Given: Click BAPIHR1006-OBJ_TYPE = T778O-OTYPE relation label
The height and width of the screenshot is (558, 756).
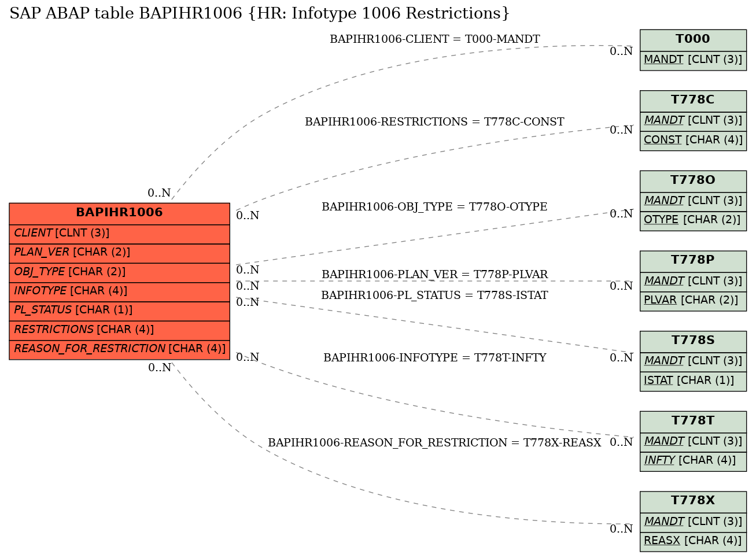Looking at the screenshot, I should (434, 207).
